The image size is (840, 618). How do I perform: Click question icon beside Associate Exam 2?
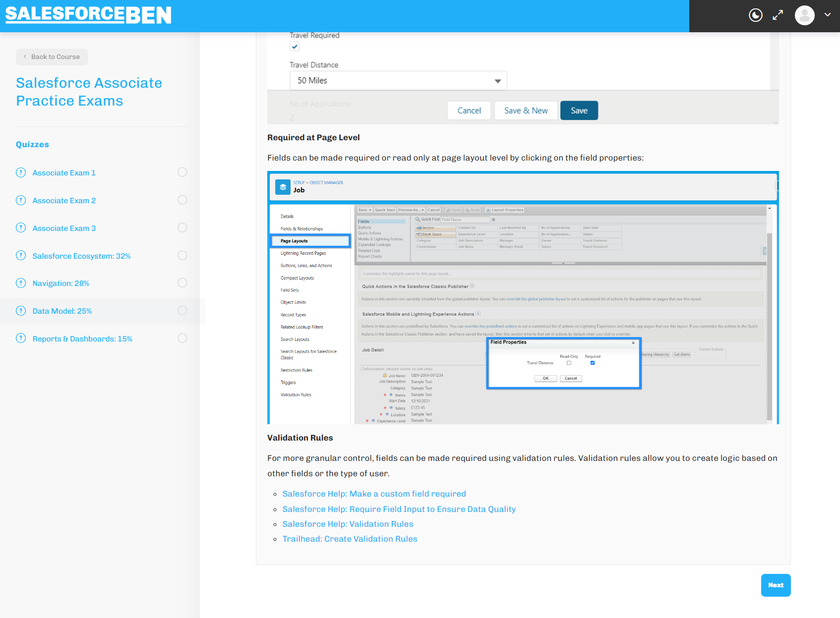(x=21, y=200)
